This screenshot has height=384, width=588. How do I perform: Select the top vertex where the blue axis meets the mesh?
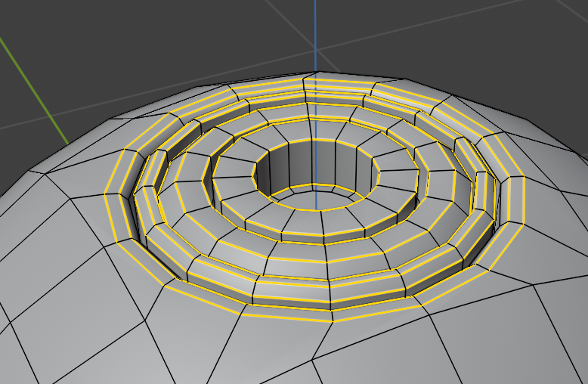point(315,73)
